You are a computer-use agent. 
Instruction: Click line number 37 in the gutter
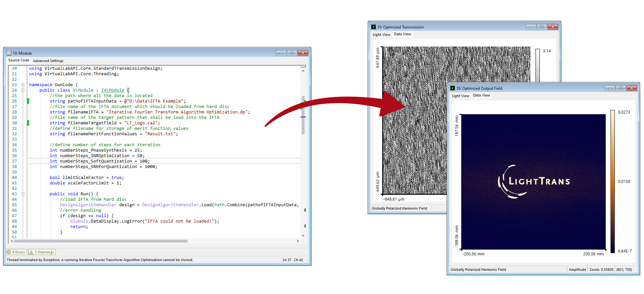pyautogui.click(x=14, y=161)
